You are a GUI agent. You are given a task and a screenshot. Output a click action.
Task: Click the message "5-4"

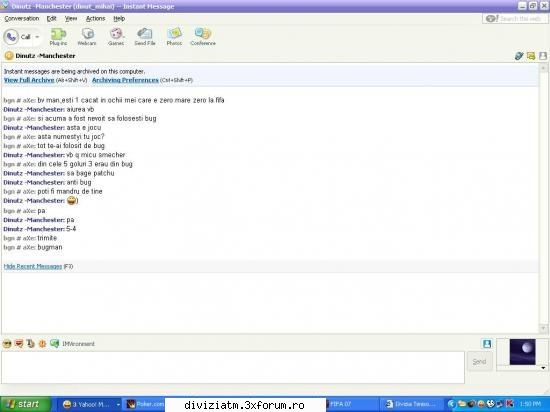pyautogui.click(x=71, y=229)
